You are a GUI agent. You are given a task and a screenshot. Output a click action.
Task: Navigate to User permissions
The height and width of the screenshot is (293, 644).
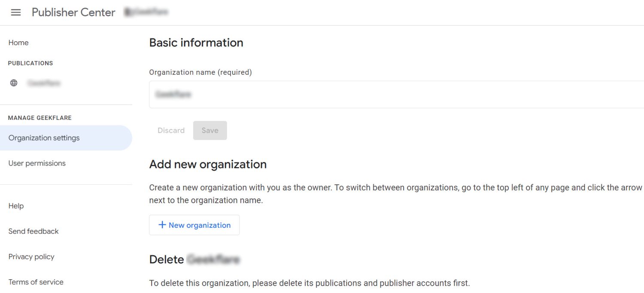coord(37,163)
